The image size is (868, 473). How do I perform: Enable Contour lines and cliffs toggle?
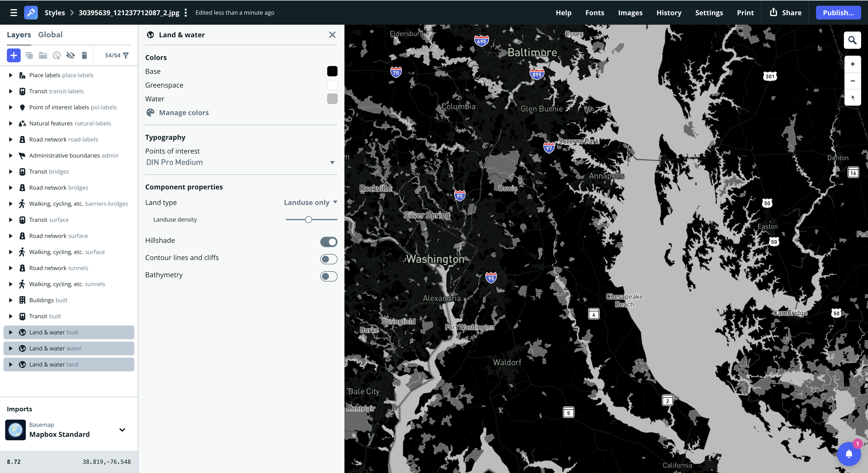[329, 259]
